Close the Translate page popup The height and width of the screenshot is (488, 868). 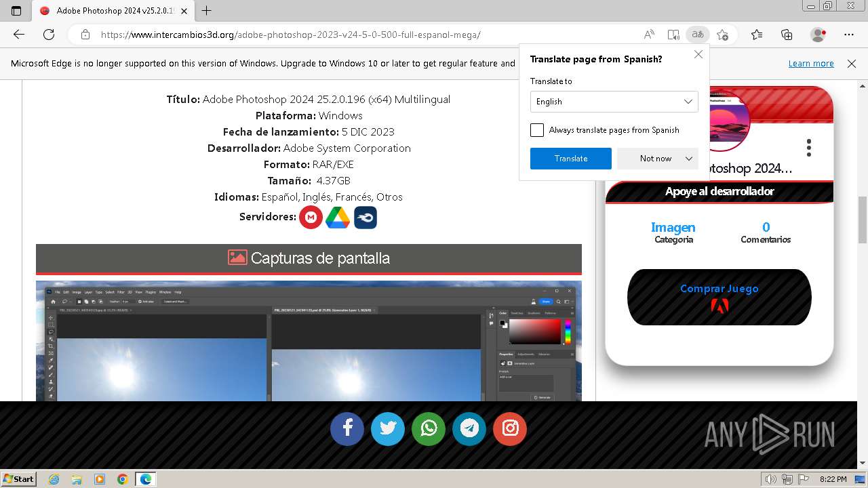tap(698, 54)
